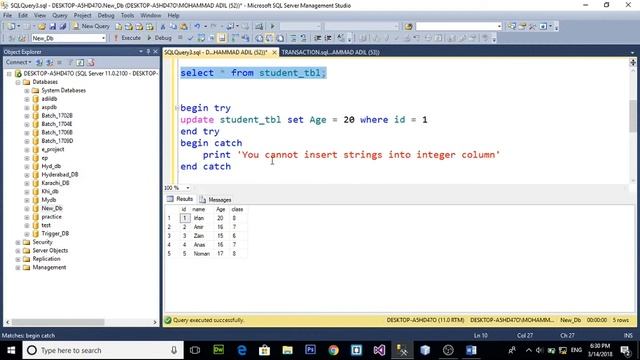Click the New Project icon
The height and width of the screenshot is (360, 640).
pyautogui.click(x=11, y=27)
